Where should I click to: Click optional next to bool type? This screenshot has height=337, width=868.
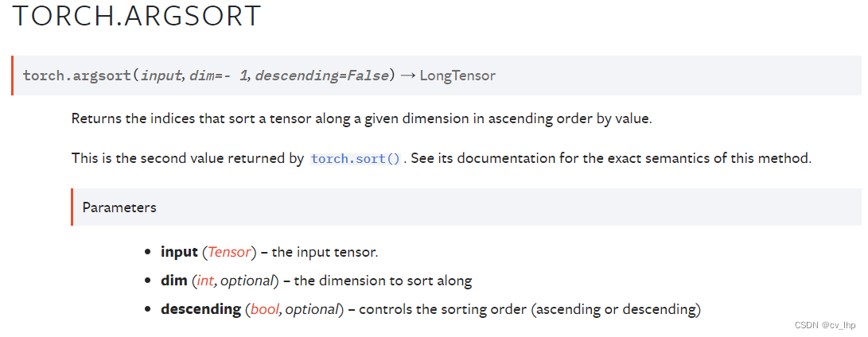point(312,309)
